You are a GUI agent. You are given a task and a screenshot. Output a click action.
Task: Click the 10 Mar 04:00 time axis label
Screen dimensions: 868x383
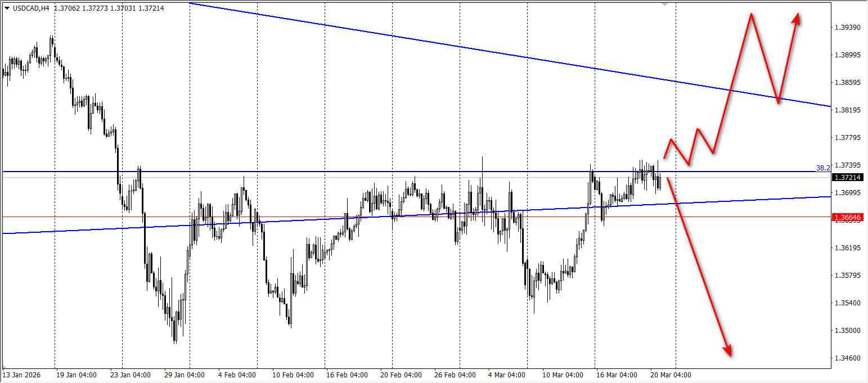[563, 375]
